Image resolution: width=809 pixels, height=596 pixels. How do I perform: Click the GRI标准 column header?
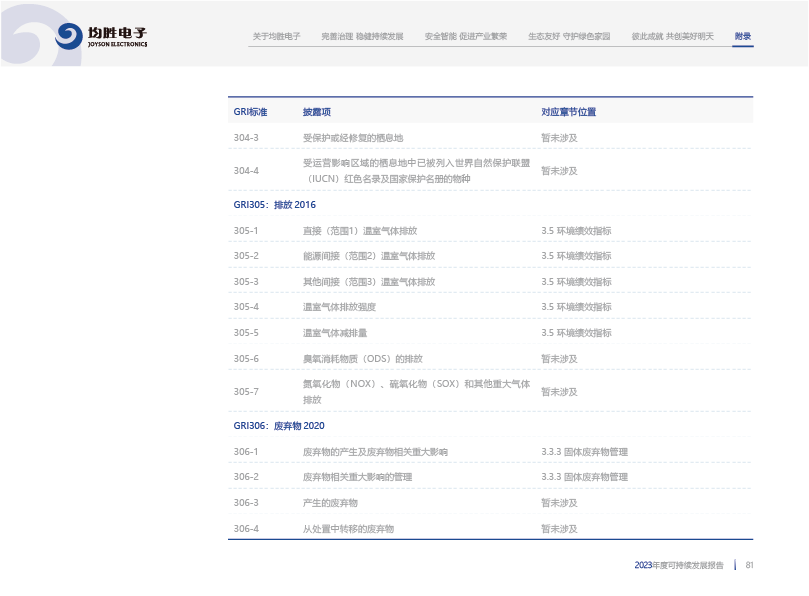[x=250, y=112]
